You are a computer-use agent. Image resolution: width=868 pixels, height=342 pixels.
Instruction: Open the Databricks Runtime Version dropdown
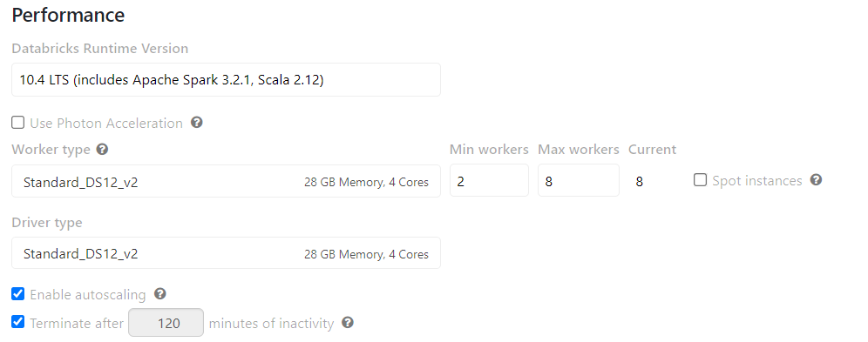tap(226, 79)
